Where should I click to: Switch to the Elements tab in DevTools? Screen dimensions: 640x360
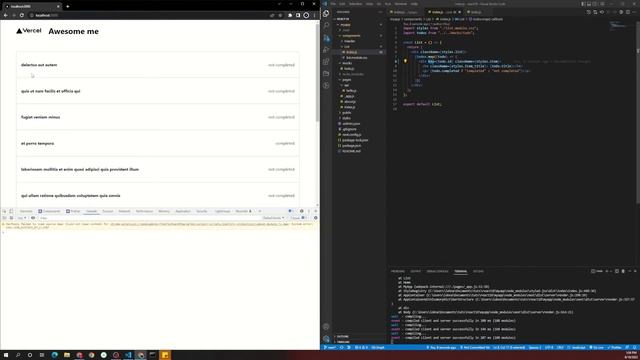tap(26, 211)
